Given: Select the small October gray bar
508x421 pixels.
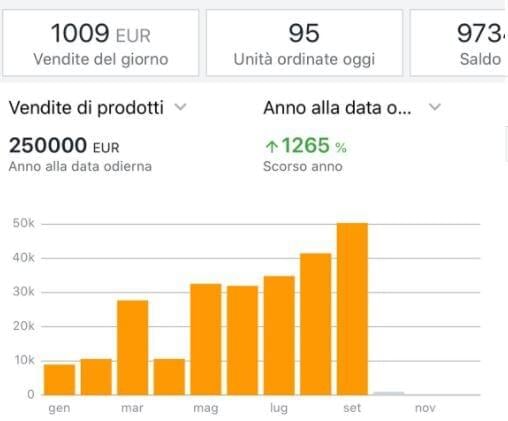Looking at the screenshot, I should pos(389,393).
